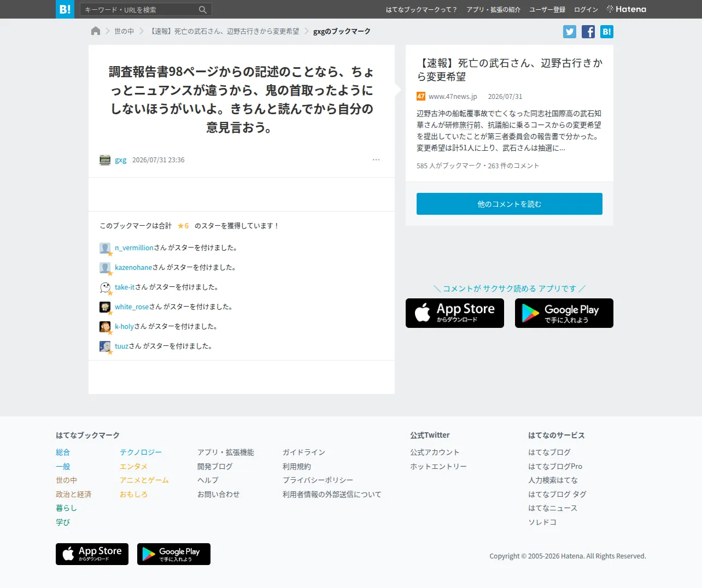Click the 他のコメントを読む button
Image resolution: width=702 pixels, height=588 pixels.
pos(510,204)
